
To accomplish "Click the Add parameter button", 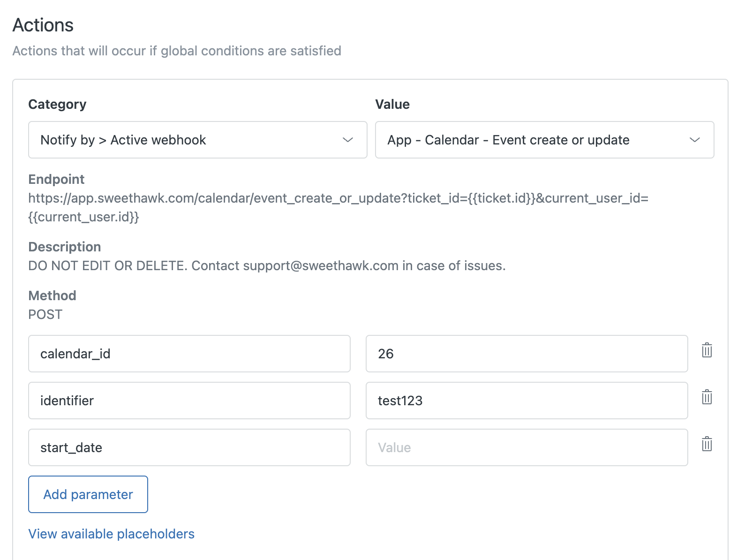I will (x=88, y=494).
